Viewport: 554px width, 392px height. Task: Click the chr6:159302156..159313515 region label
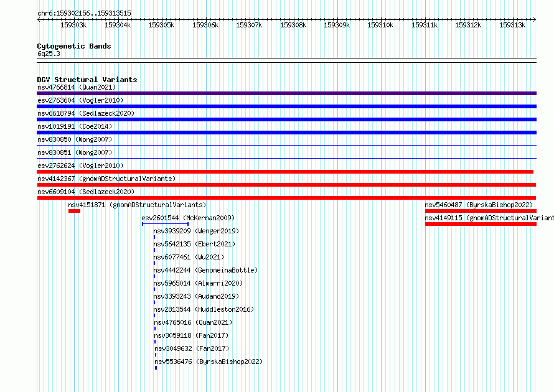click(x=84, y=13)
